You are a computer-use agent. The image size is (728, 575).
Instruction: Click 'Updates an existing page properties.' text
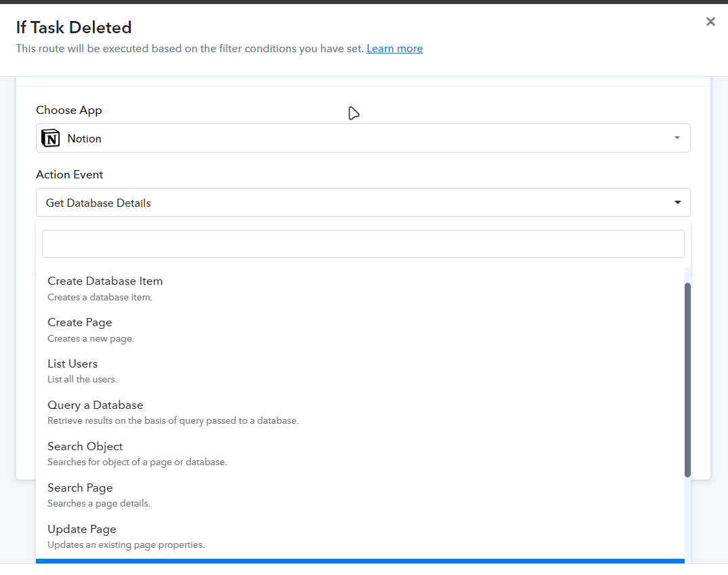pyautogui.click(x=126, y=544)
